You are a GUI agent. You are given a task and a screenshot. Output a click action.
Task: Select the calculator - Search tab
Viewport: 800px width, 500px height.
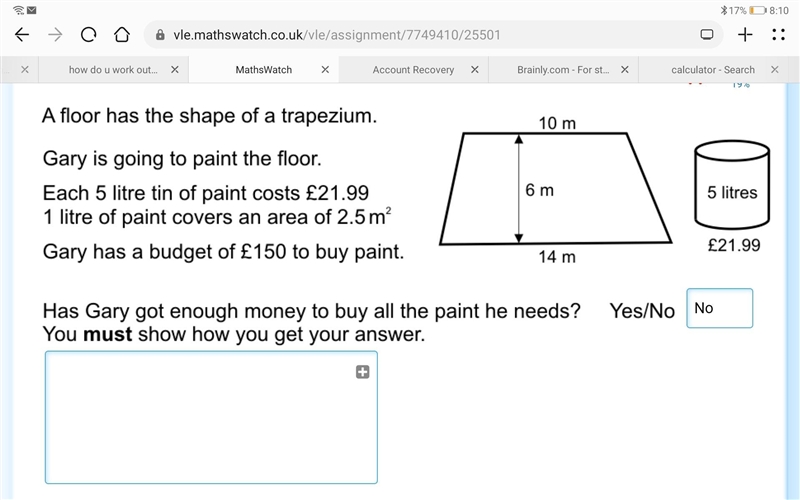tap(713, 70)
